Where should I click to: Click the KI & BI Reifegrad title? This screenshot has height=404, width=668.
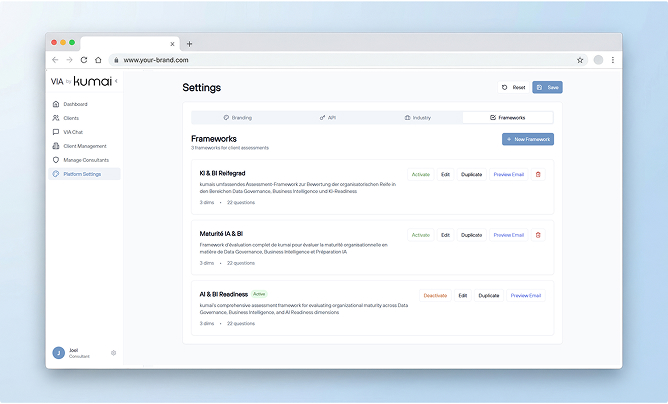click(x=222, y=173)
